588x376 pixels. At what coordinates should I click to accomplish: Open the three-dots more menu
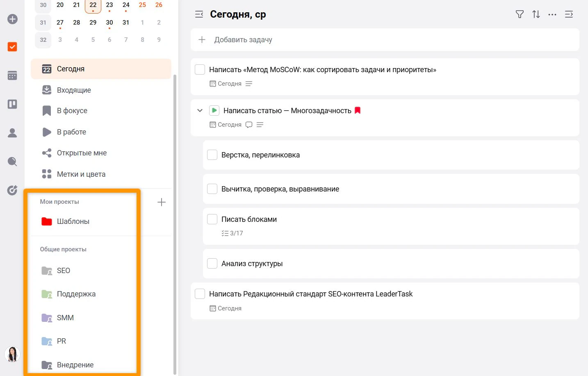[552, 14]
